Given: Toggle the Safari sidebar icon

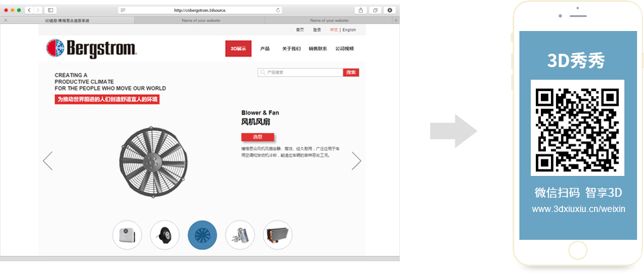Looking at the screenshot, I should tap(51, 10).
